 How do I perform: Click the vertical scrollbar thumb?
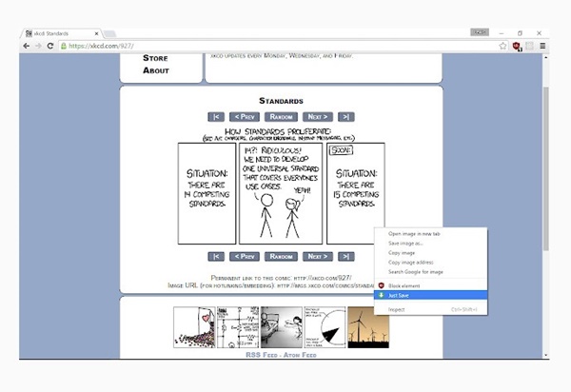(x=545, y=168)
